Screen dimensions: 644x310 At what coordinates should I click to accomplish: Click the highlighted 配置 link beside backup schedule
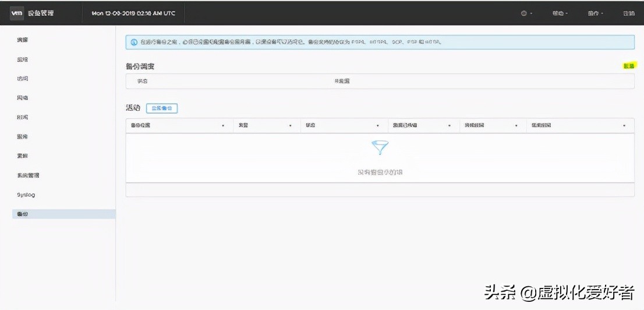tap(629, 66)
